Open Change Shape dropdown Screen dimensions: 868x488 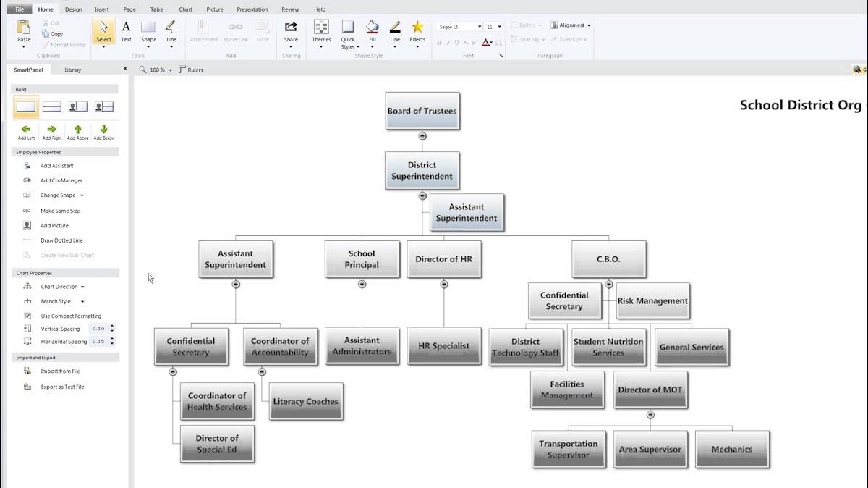82,195
